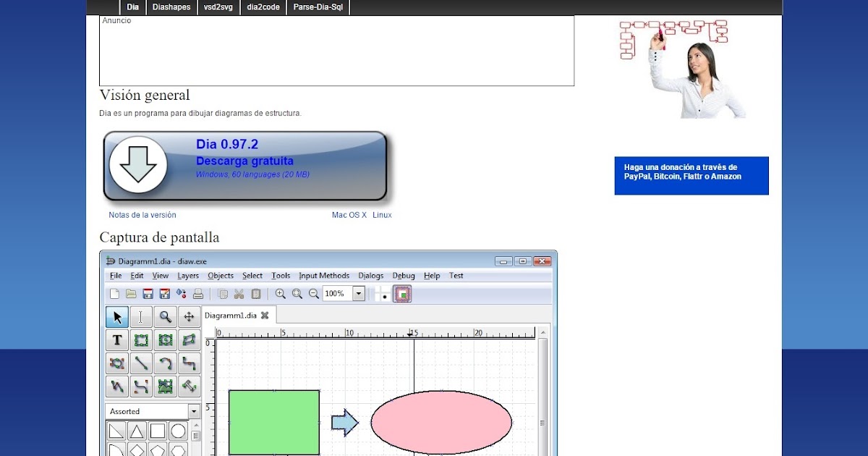The width and height of the screenshot is (868, 456).
Task: Toggle snap-to-grid button in toolbar
Action: 381,294
